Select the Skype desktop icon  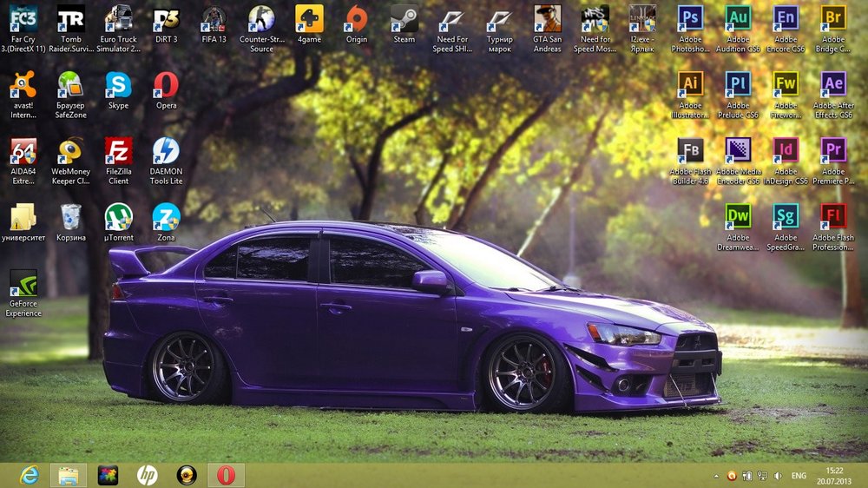click(118, 85)
